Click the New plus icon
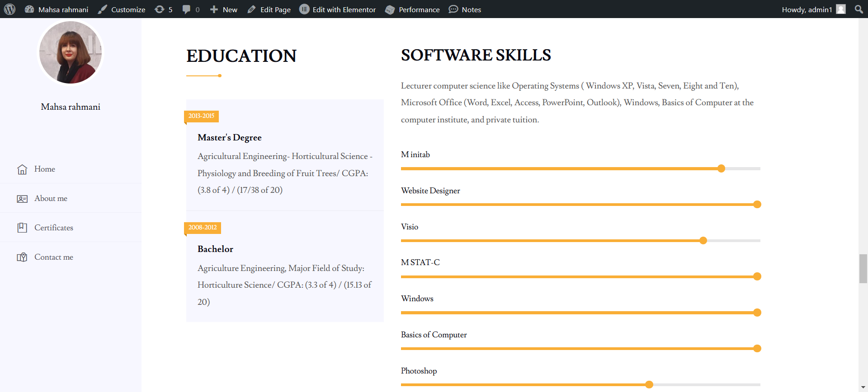 (x=214, y=9)
